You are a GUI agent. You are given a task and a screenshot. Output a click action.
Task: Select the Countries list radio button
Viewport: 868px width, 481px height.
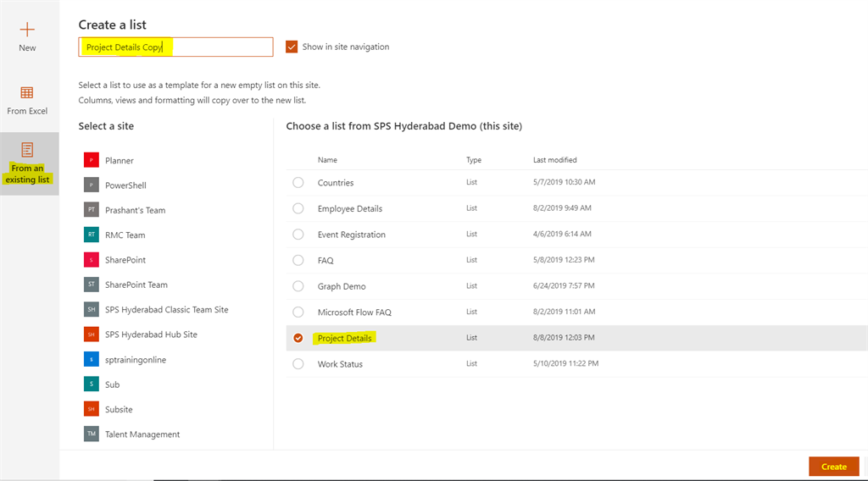click(298, 182)
